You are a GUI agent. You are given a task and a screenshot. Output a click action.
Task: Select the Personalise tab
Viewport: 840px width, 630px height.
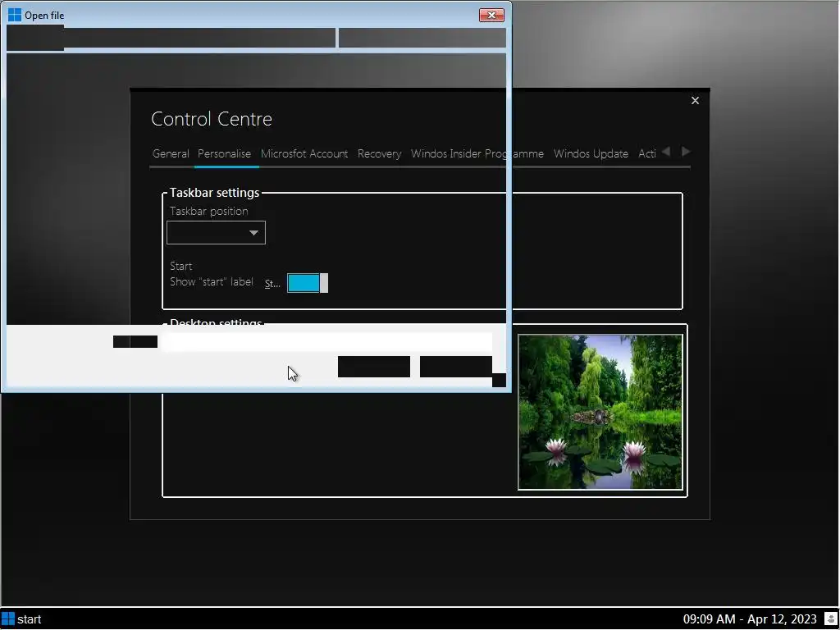pos(224,153)
